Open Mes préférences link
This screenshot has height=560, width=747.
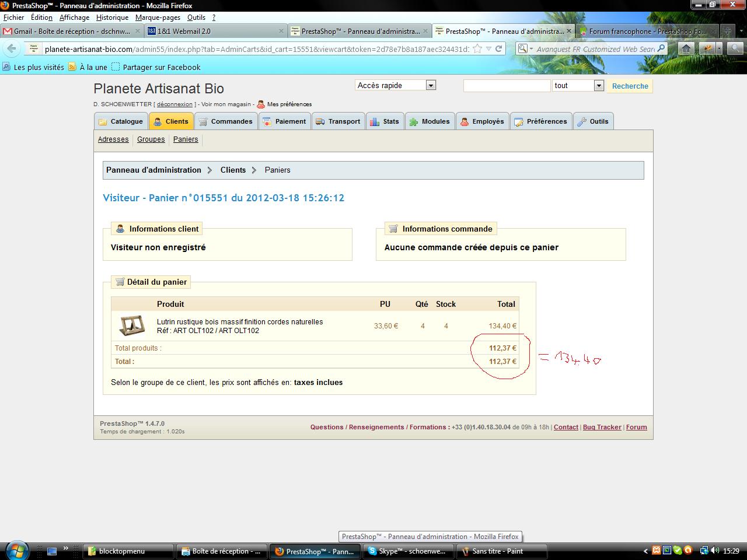pyautogui.click(x=284, y=104)
